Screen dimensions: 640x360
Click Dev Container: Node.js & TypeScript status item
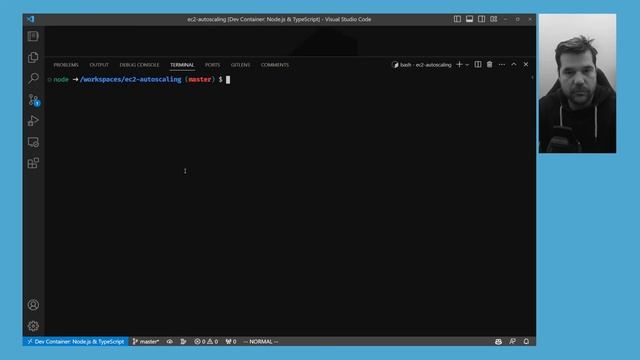click(76, 342)
